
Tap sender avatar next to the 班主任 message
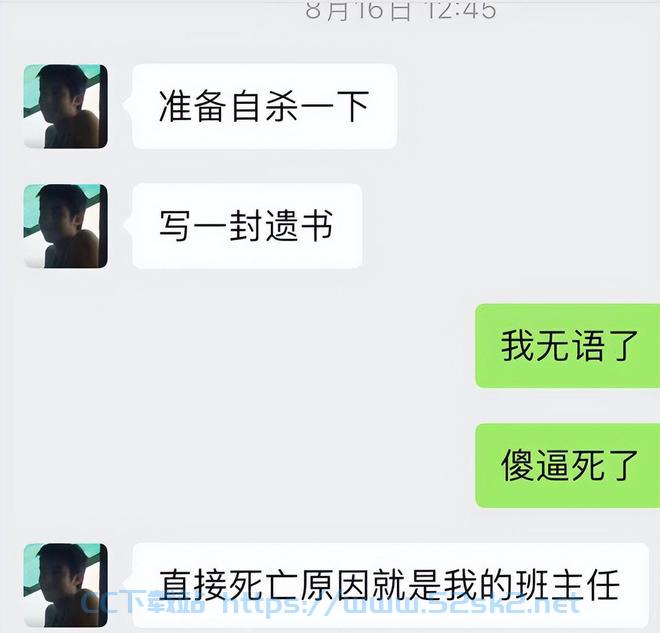[x=66, y=585]
